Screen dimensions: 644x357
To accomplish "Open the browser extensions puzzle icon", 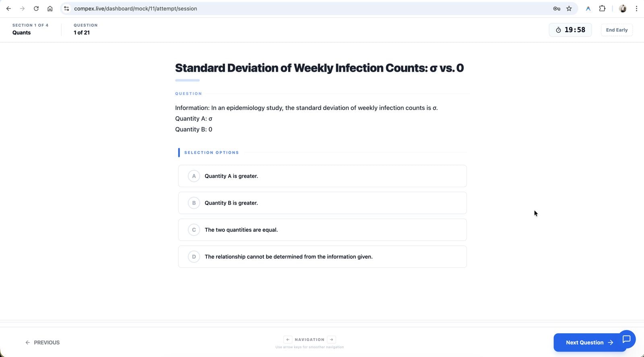I will (x=603, y=8).
